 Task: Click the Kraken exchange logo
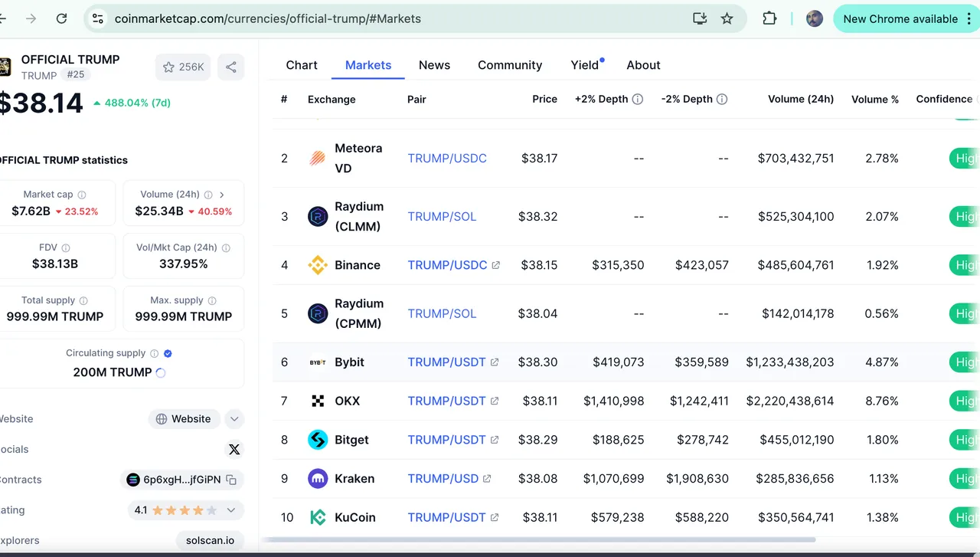click(318, 479)
